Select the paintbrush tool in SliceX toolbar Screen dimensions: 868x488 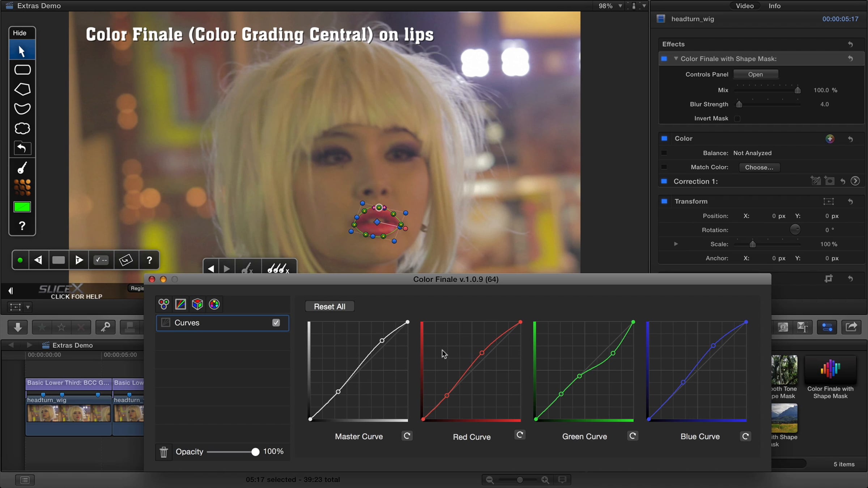point(22,168)
